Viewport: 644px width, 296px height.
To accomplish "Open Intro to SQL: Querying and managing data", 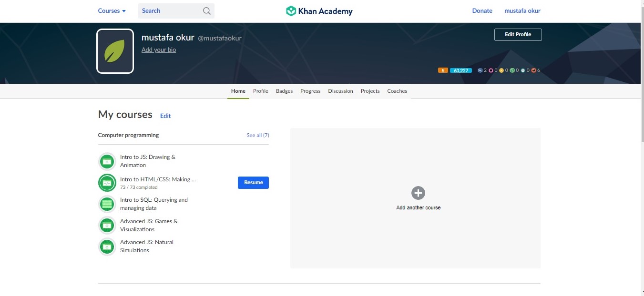I will 154,204.
